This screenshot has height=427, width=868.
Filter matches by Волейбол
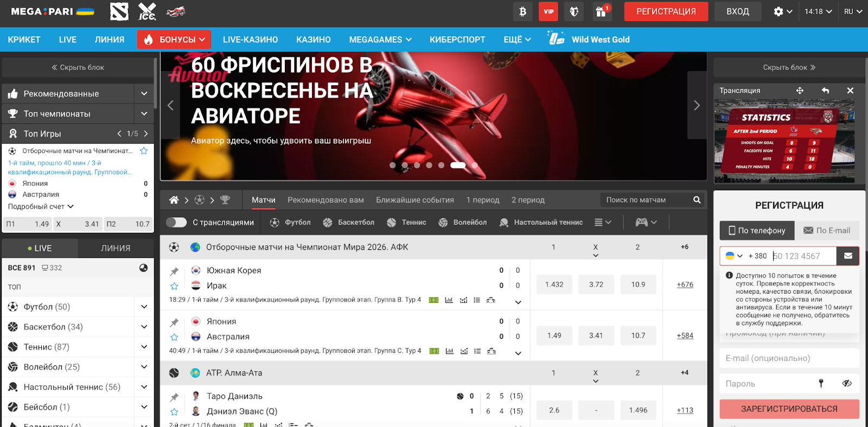(x=462, y=222)
